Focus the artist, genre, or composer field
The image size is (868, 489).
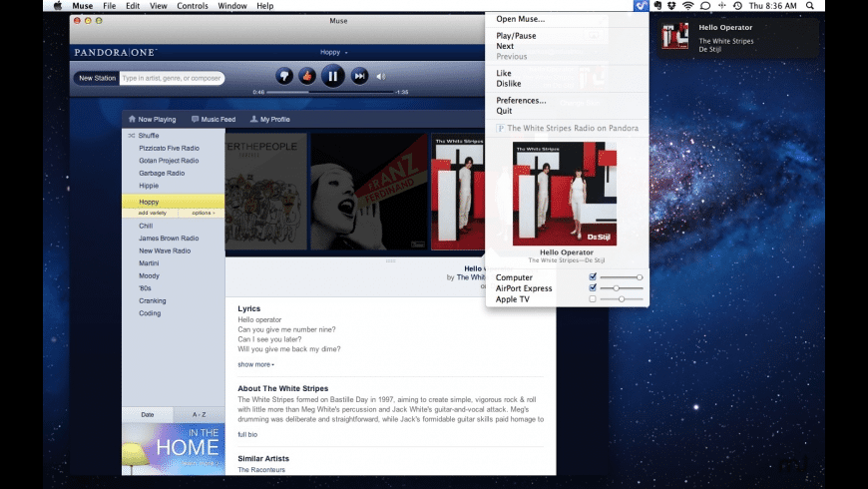pyautogui.click(x=172, y=78)
